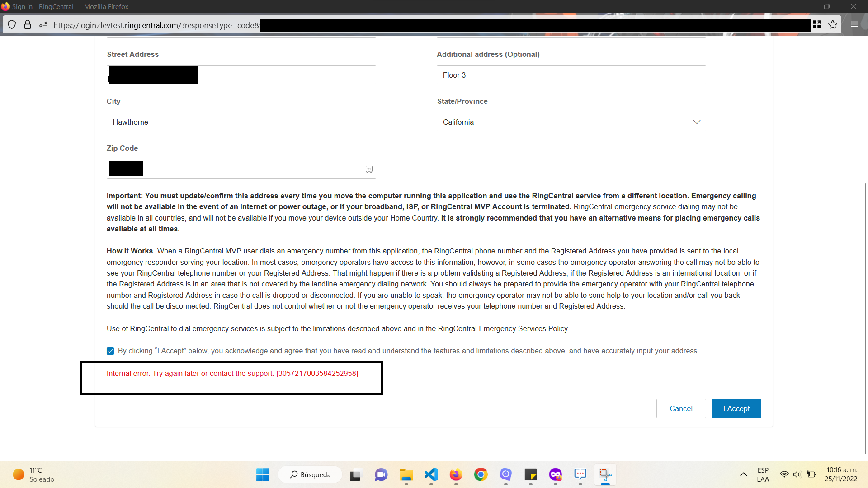Click the Búsqueda taskbar search box

tap(310, 474)
